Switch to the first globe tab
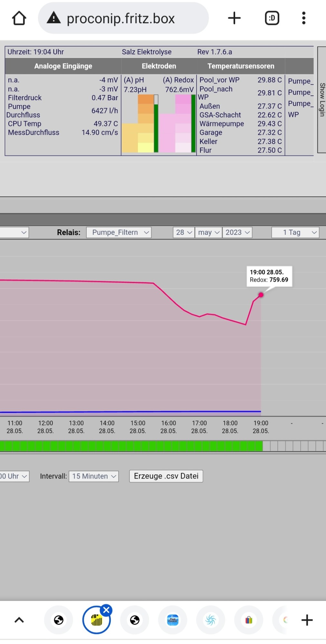 tap(59, 620)
